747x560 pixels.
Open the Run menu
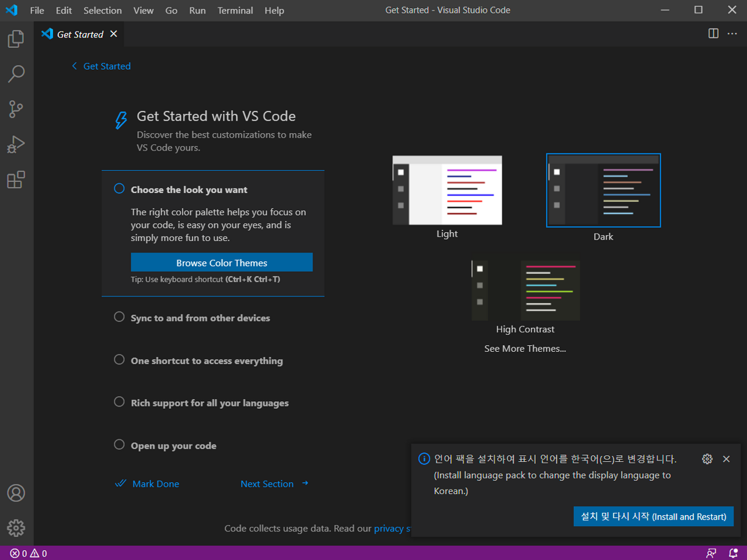point(197,10)
